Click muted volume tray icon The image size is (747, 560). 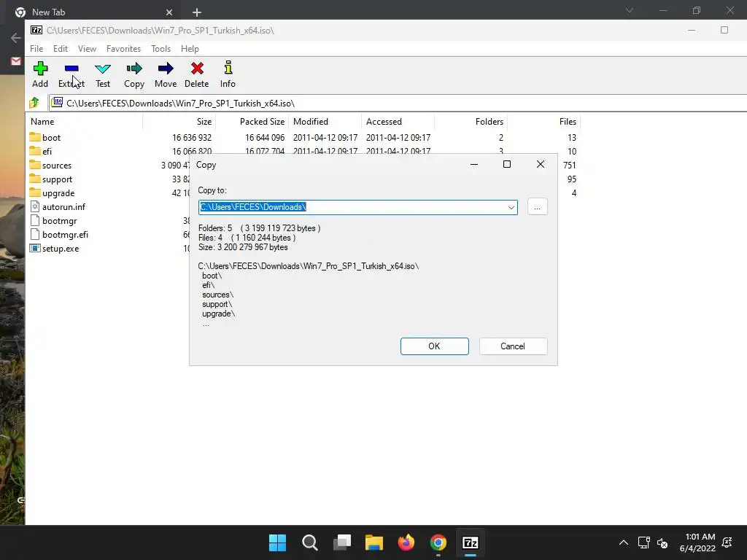pos(662,542)
